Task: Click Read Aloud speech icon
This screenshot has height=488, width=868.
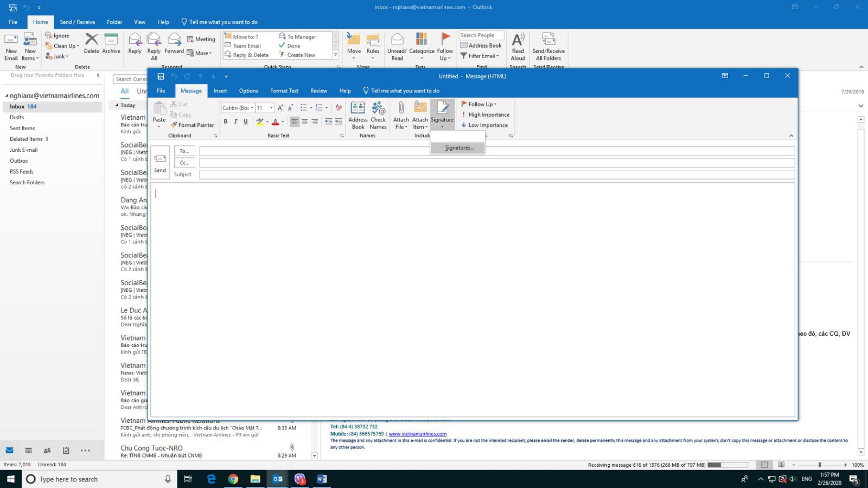Action: (x=518, y=47)
